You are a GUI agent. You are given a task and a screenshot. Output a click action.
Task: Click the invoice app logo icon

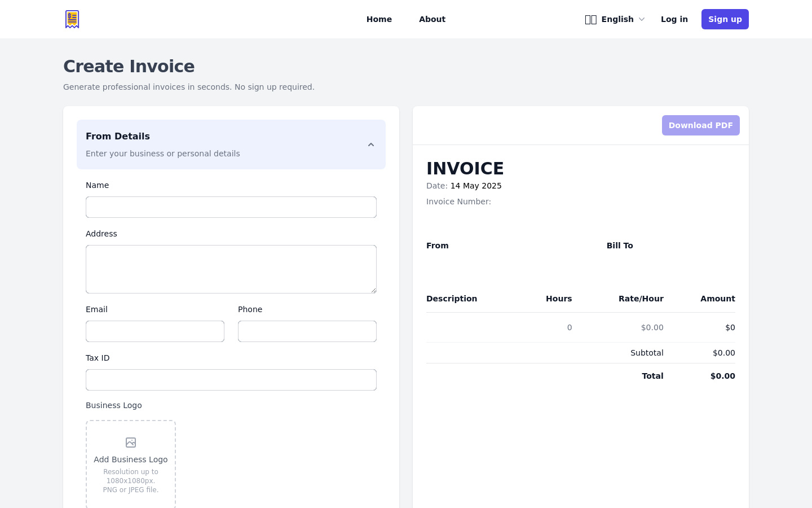pyautogui.click(x=72, y=19)
